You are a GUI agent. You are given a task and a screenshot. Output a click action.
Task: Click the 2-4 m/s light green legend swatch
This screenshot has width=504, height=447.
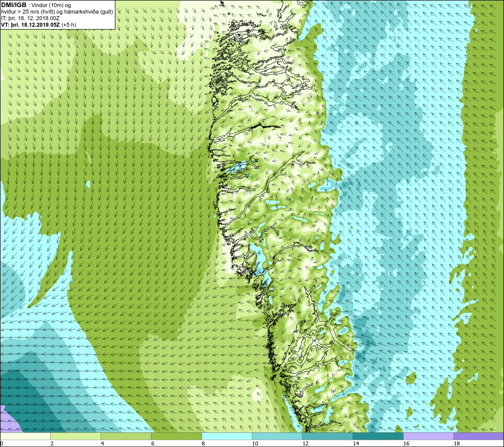click(76, 436)
